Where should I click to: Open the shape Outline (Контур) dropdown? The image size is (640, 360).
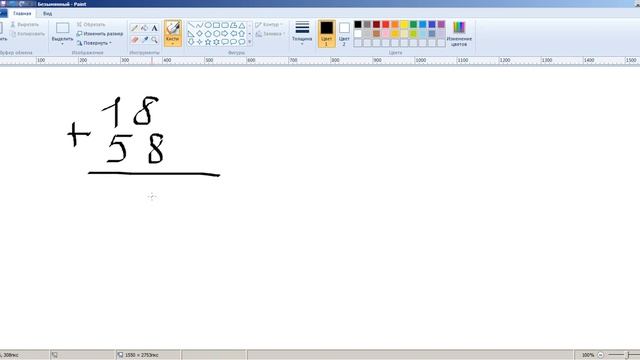click(270, 25)
